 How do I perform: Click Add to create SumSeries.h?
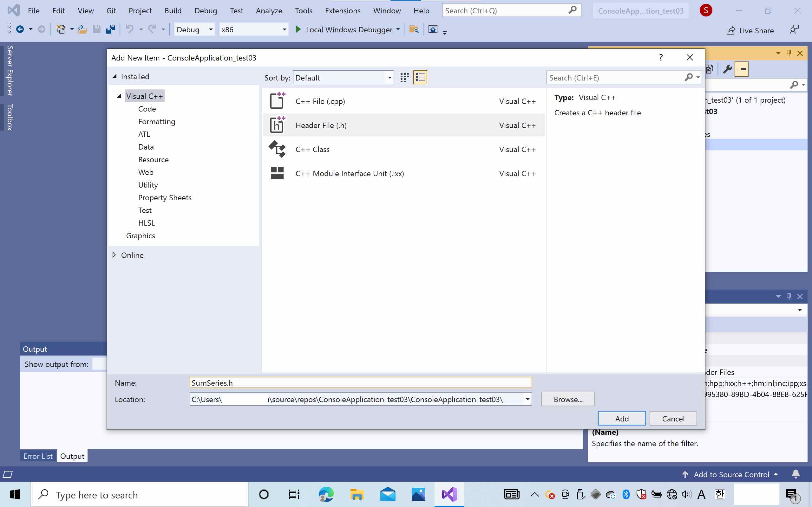621,418
